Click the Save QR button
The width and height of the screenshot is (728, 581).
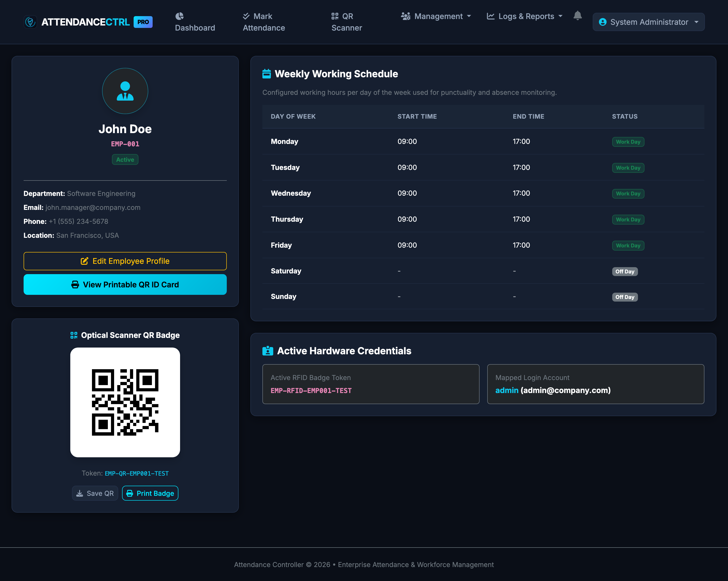(x=95, y=494)
